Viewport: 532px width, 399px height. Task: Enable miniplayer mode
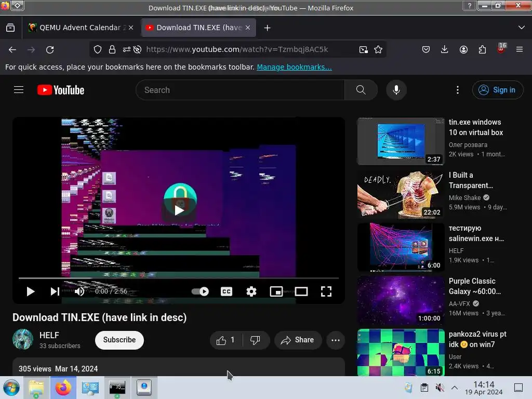[x=276, y=291]
